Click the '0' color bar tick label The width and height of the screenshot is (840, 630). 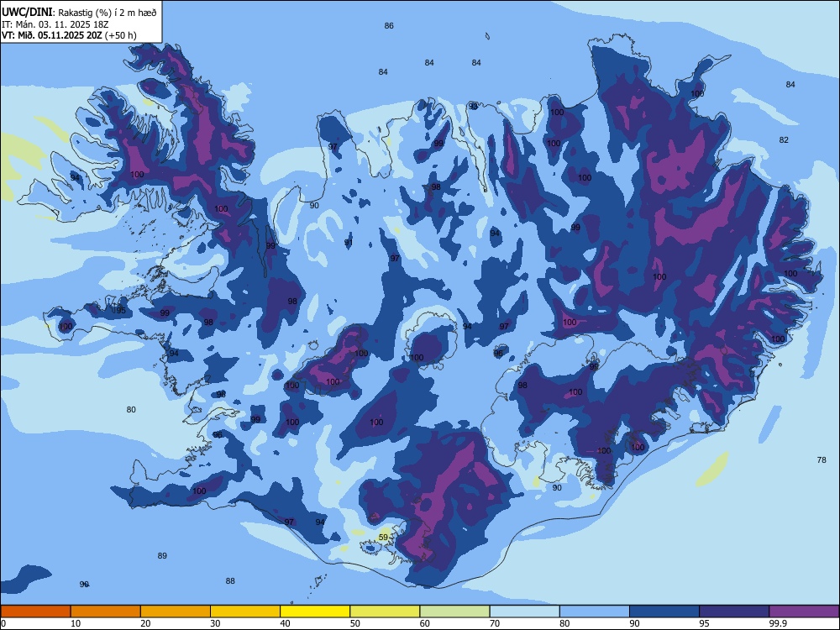click(x=3, y=623)
